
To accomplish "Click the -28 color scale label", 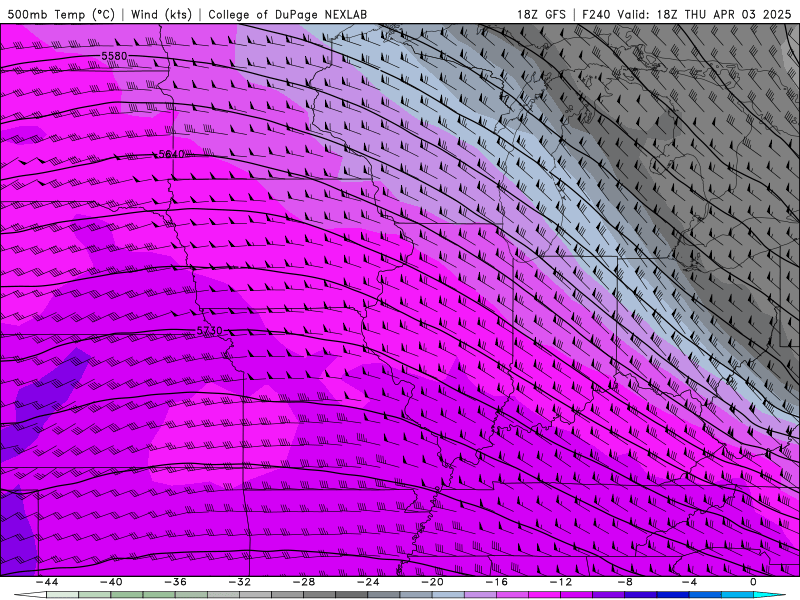I will pyautogui.click(x=304, y=582).
